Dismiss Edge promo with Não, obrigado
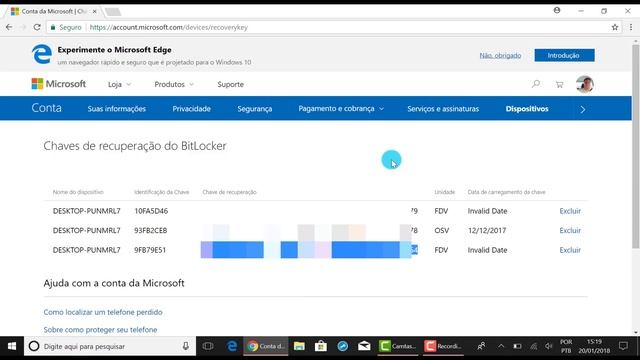This screenshot has height=360, width=640. 500,56
